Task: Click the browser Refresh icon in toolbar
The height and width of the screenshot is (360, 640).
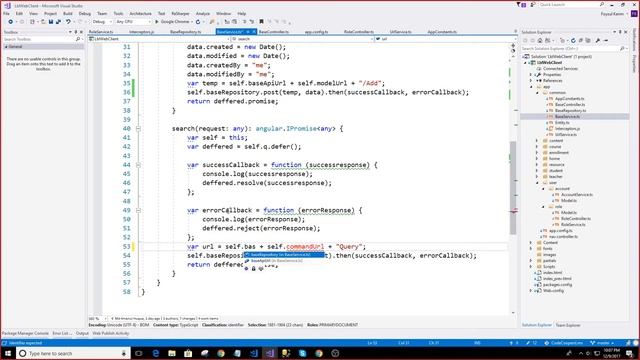Action: tap(198, 22)
